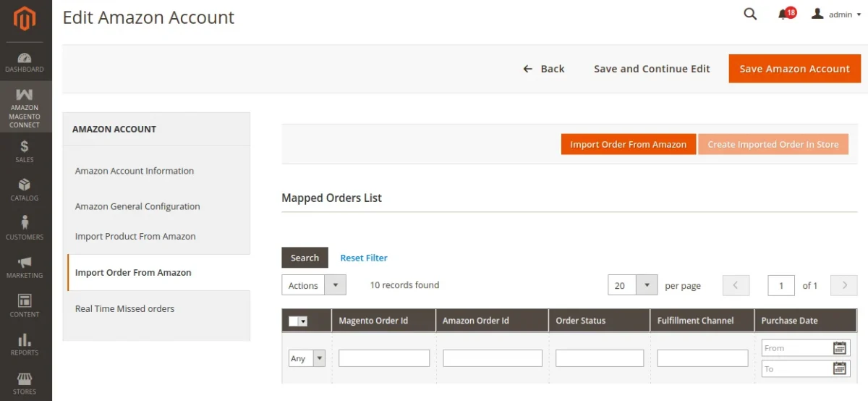The width and height of the screenshot is (868, 401).
Task: Open the Catalog sidebar menu
Action: pos(25,190)
